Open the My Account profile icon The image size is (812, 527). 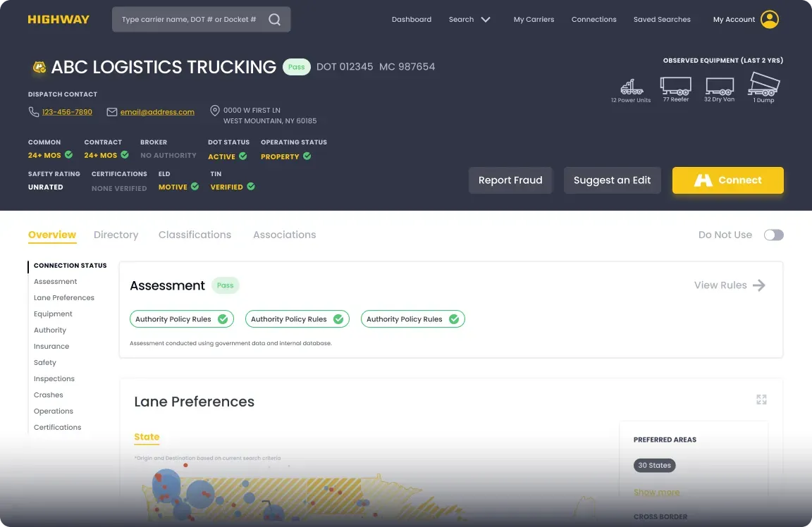(770, 20)
